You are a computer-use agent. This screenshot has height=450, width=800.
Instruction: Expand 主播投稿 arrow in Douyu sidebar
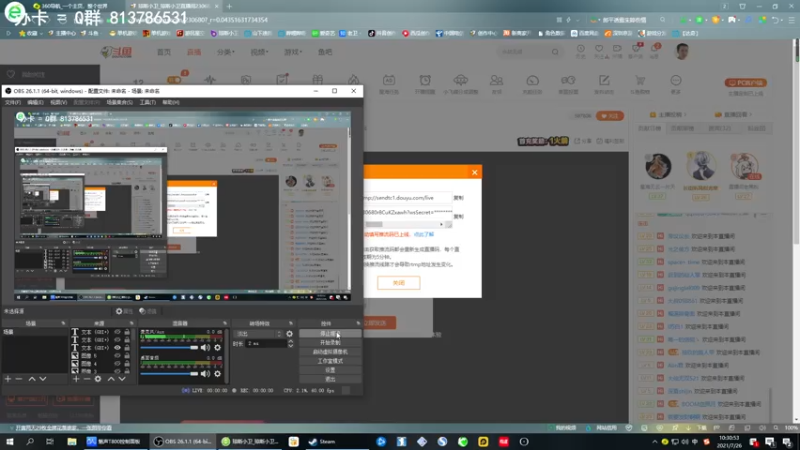[x=685, y=115]
